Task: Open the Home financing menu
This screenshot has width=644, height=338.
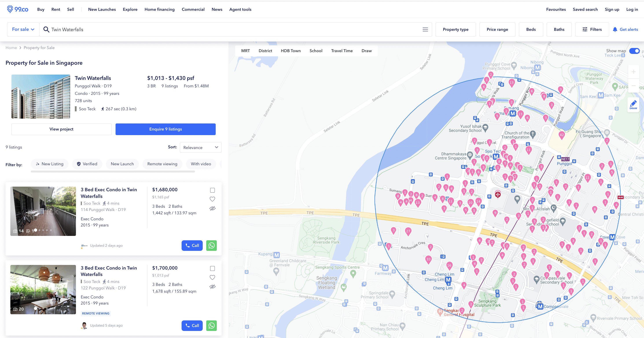Action: (x=160, y=9)
